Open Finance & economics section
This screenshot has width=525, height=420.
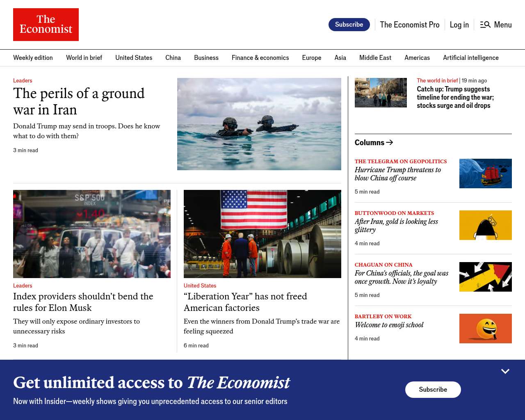click(x=260, y=58)
